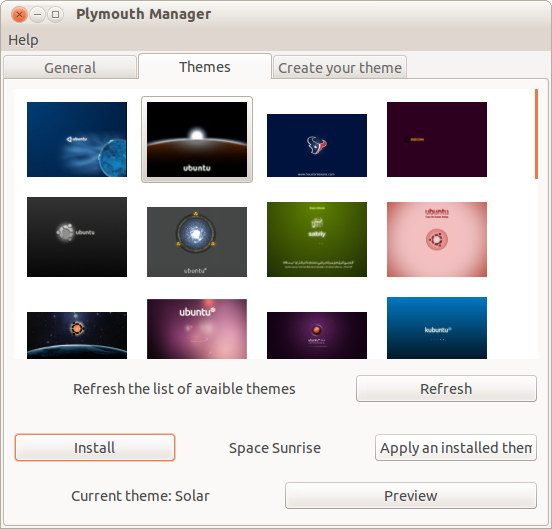Select the green Sabily theme thumbnail
The image size is (552, 529).
pyautogui.click(x=317, y=239)
